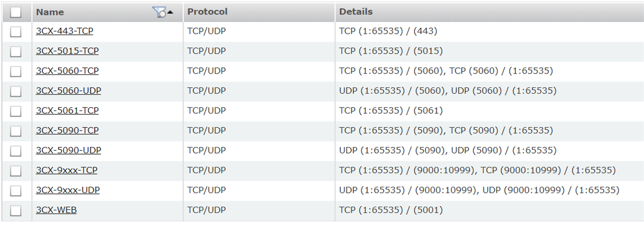644x225 pixels.
Task: Click the sort ascending arrow in Name column
Action: click(x=171, y=12)
